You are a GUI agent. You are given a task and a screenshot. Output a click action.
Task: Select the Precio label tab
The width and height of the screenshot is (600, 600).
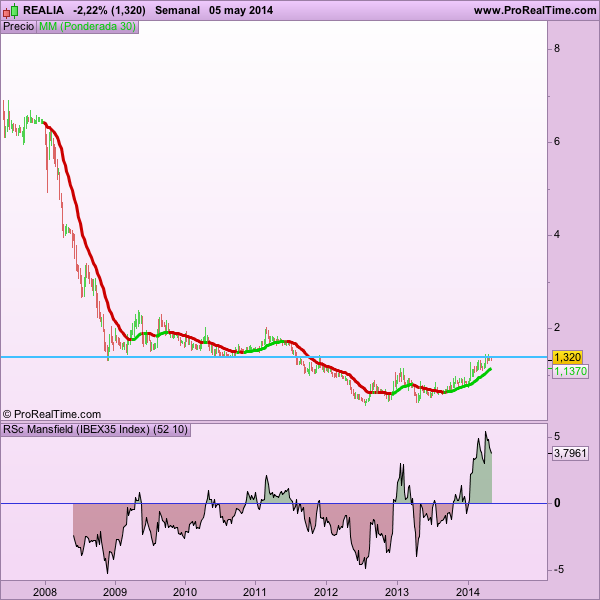pos(18,26)
